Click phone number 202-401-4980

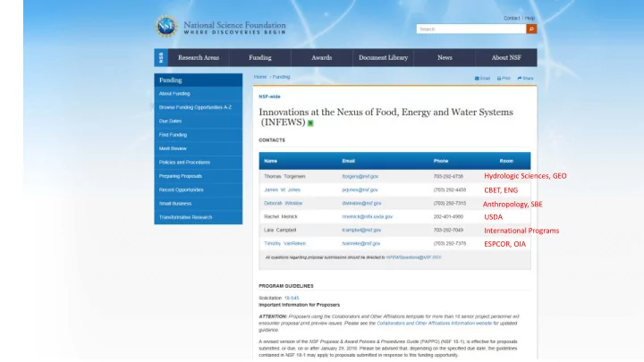coord(448,216)
